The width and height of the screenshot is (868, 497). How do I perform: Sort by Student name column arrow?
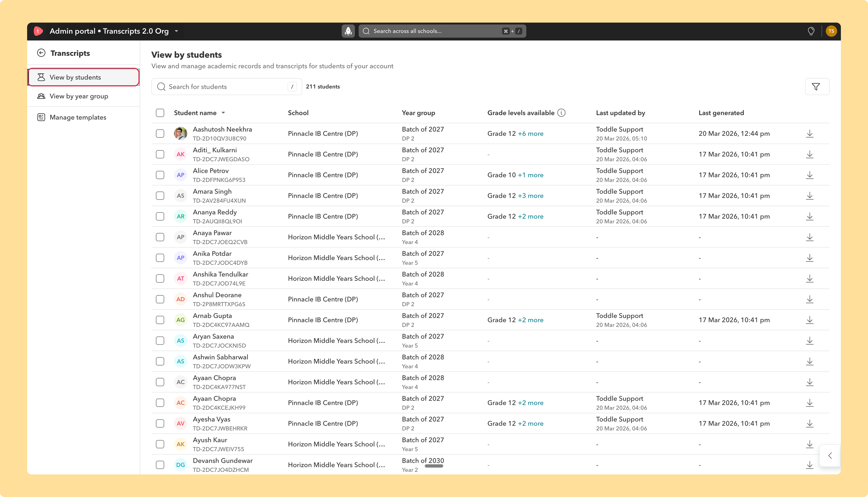(223, 113)
